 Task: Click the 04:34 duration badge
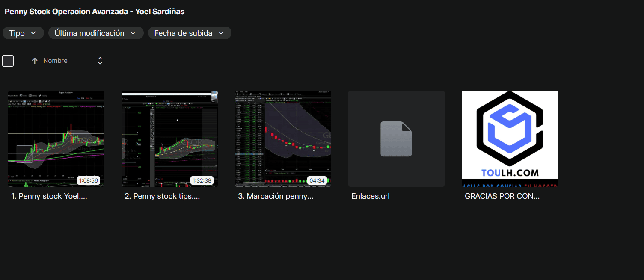click(317, 181)
